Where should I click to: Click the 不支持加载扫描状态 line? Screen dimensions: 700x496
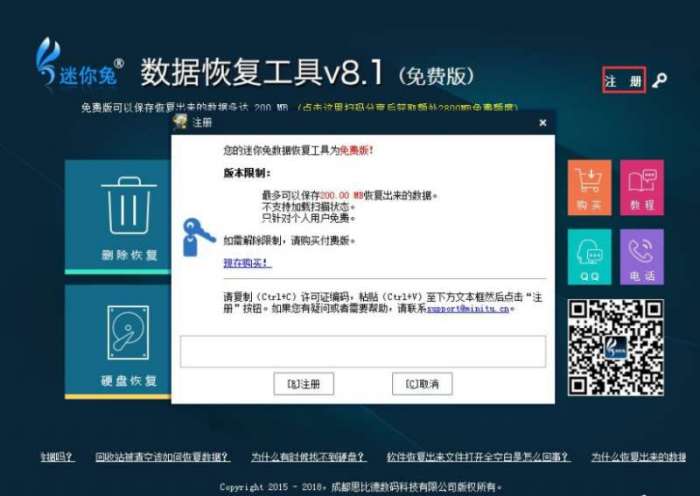coord(308,207)
